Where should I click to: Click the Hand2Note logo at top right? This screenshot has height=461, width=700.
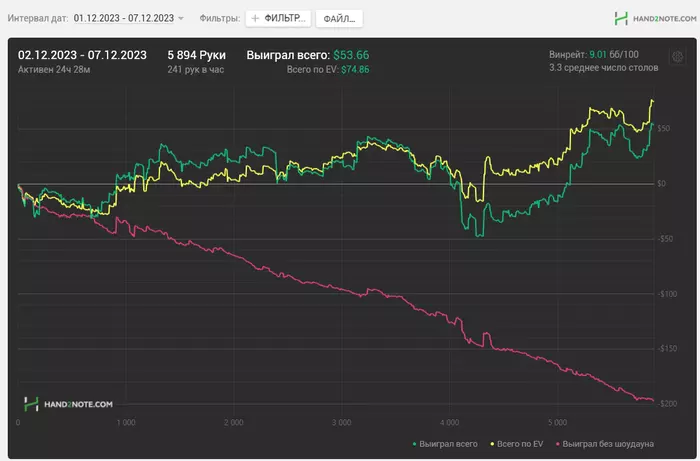coord(655,19)
